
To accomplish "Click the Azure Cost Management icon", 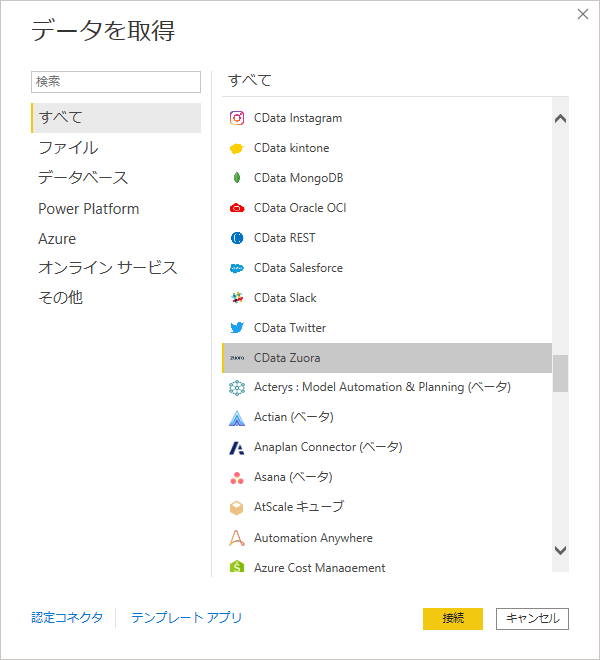I will click(237, 567).
